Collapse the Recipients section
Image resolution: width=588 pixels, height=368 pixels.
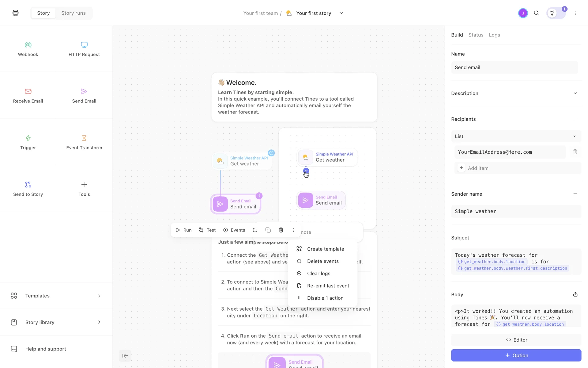tap(575, 119)
